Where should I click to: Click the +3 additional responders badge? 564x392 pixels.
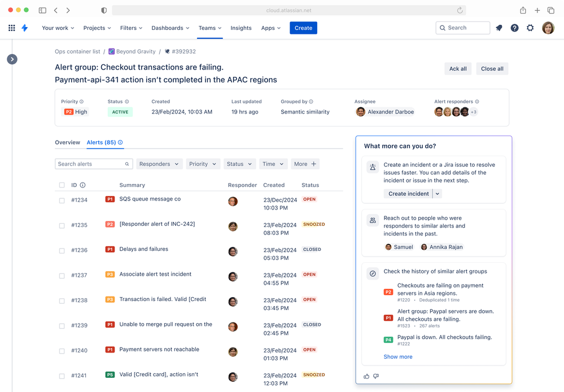pyautogui.click(x=474, y=112)
